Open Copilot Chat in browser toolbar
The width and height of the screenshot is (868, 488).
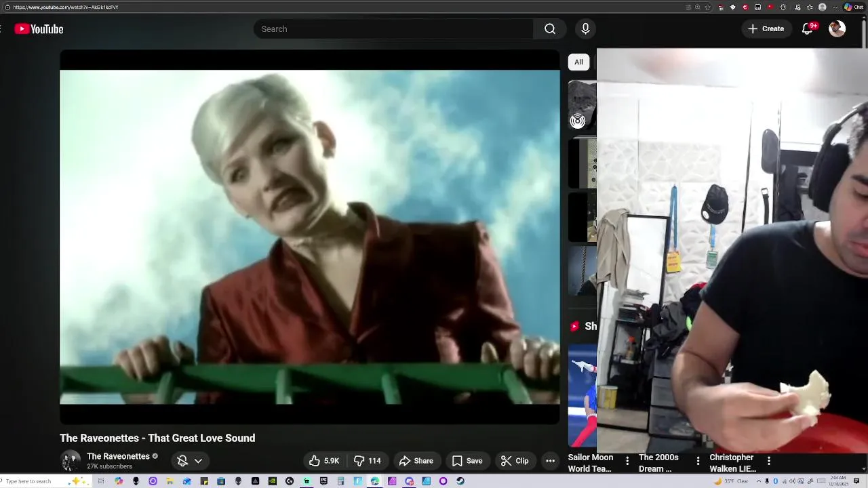click(854, 7)
